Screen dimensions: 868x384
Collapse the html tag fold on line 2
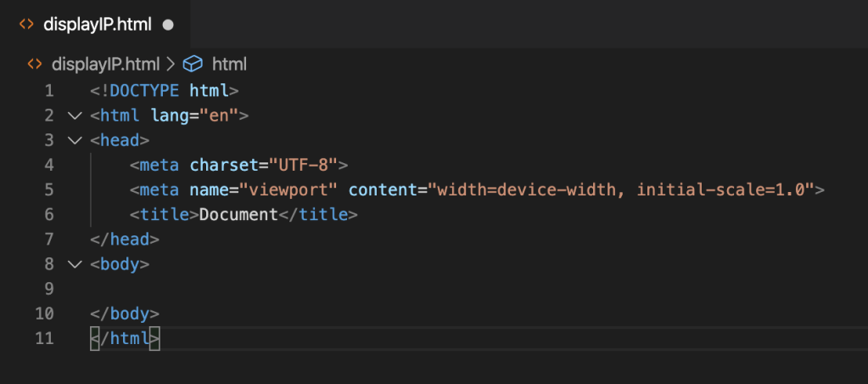[73, 116]
